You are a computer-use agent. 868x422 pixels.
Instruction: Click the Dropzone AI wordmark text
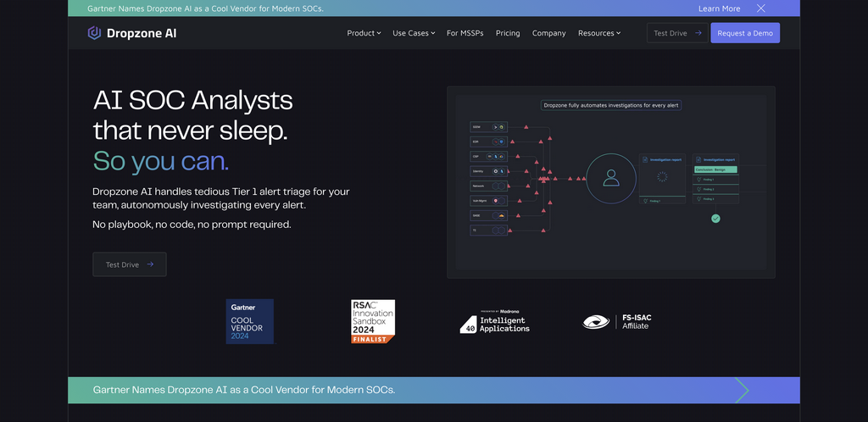pos(142,33)
